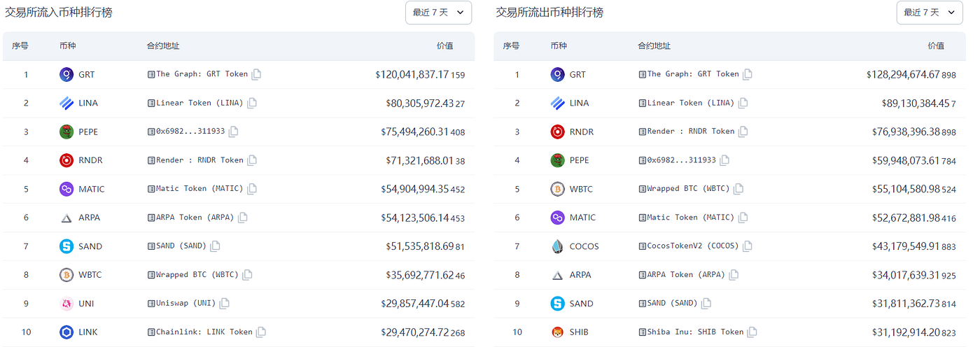Click the MATIC name in outflow table
The image size is (980, 347).
point(582,218)
